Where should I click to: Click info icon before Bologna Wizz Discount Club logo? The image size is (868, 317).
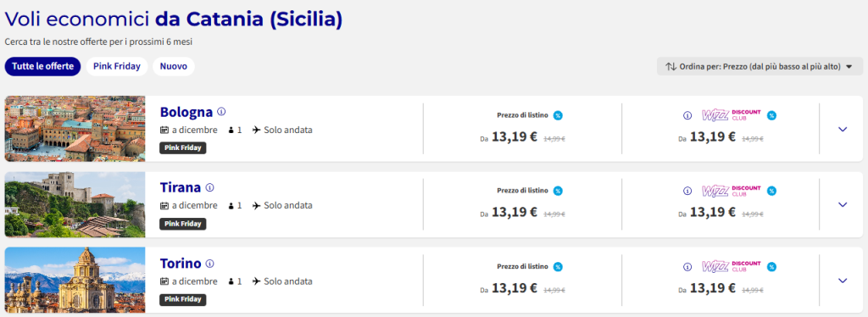coord(687,115)
